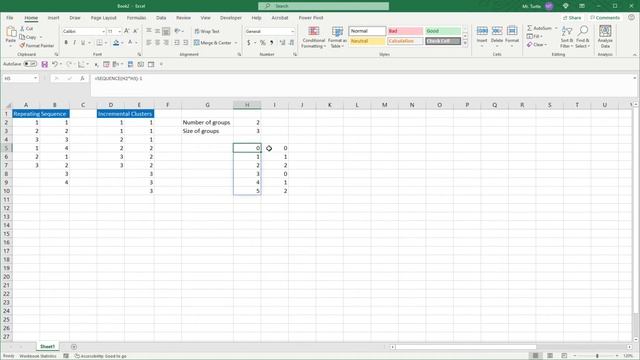
Task: Click Decrease Decimal icon
Action: tap(291, 42)
